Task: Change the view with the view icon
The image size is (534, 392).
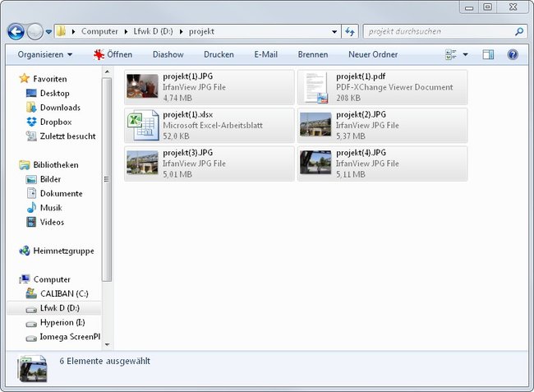Action: pyautogui.click(x=451, y=54)
